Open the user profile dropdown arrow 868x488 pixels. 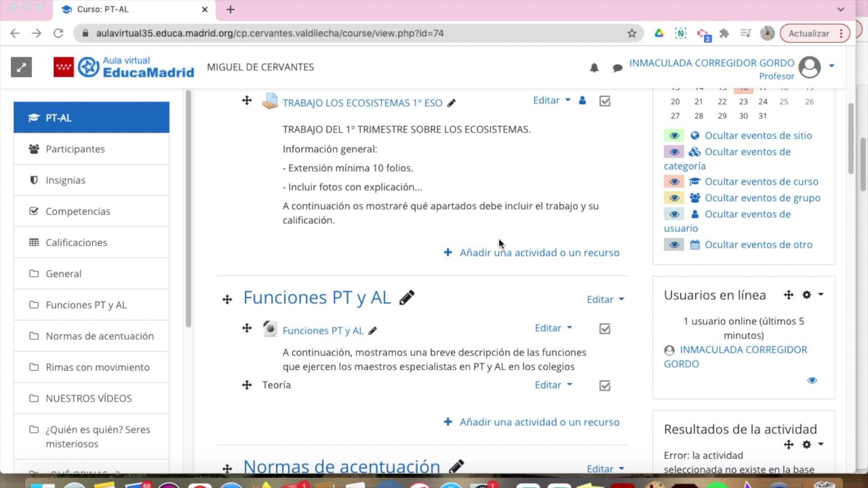click(x=831, y=66)
